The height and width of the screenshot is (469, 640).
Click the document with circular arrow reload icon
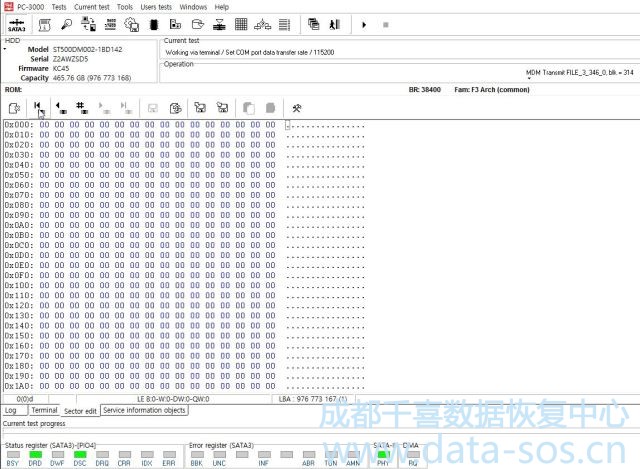[x=176, y=108]
